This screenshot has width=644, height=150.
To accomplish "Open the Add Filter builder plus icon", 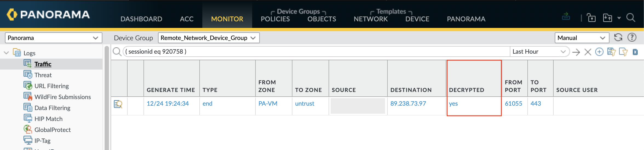I will coord(599,52).
